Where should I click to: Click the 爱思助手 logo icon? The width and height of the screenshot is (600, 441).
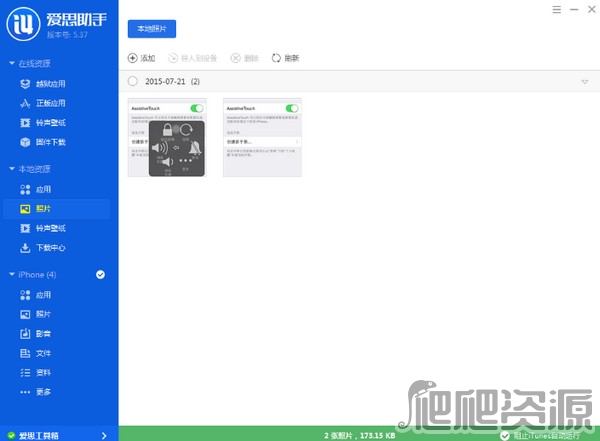tap(23, 24)
